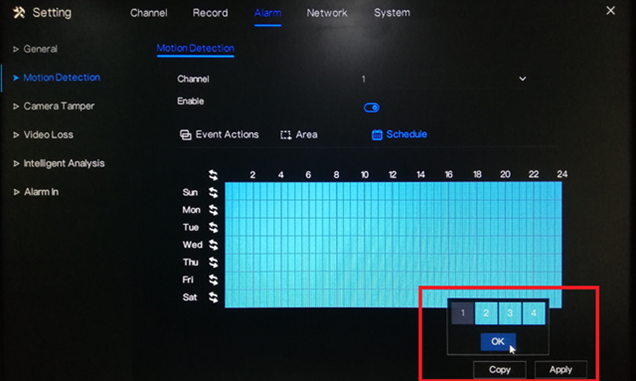The width and height of the screenshot is (636, 381).
Task: Confirm with the OK button
Action: click(498, 342)
